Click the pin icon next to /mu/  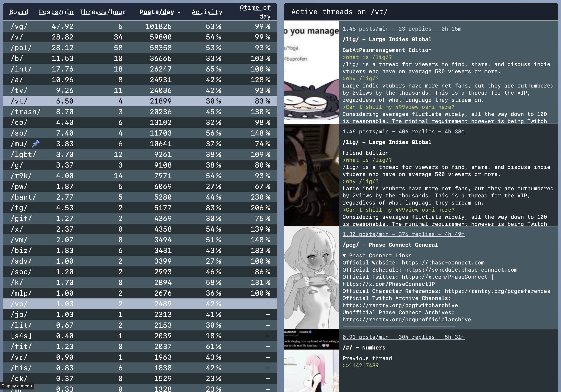click(x=36, y=144)
